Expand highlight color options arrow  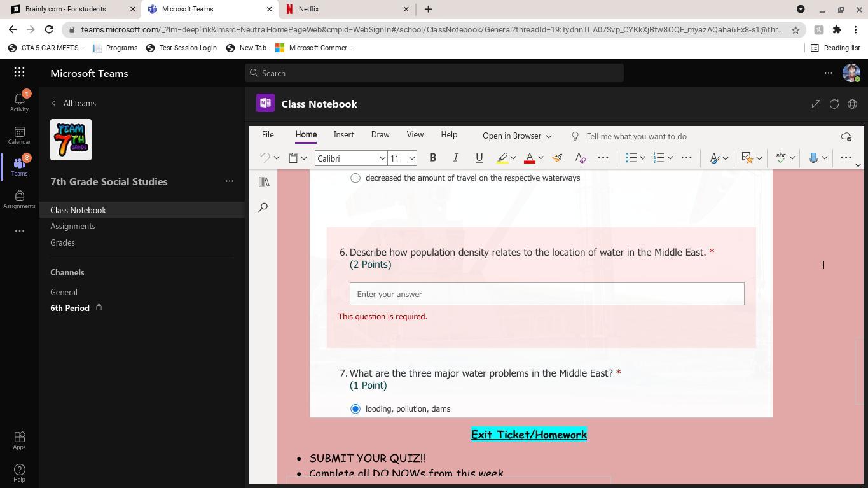click(x=513, y=158)
